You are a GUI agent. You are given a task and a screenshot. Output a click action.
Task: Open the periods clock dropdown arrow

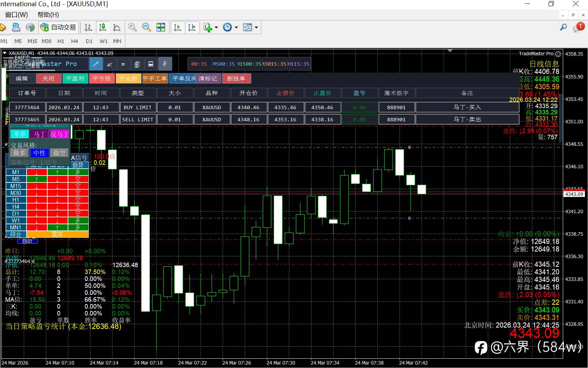click(237, 27)
